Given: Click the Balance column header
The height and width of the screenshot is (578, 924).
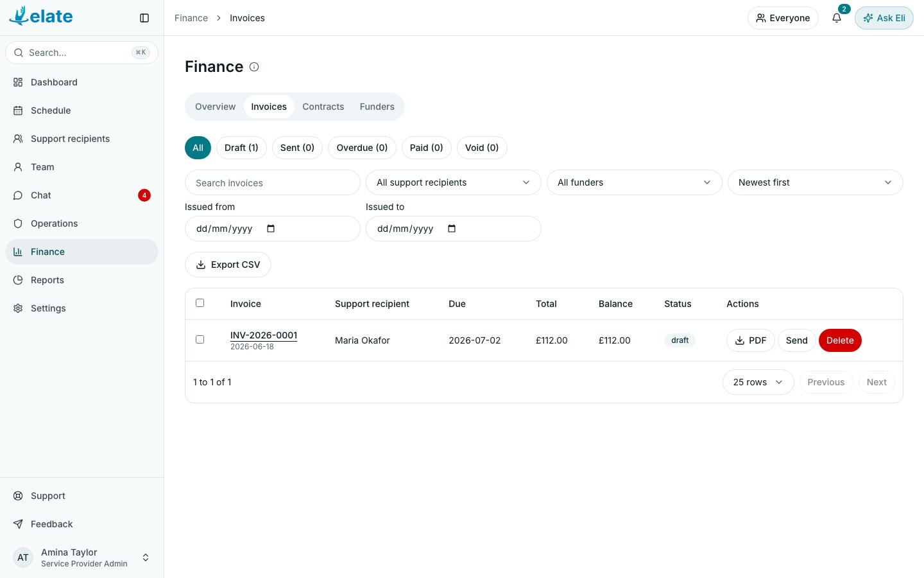Looking at the screenshot, I should [x=615, y=304].
